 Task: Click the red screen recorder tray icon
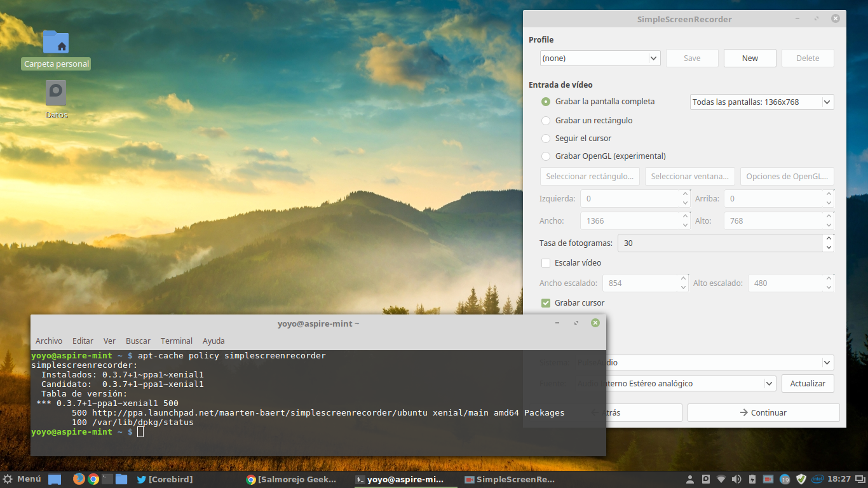point(768,479)
